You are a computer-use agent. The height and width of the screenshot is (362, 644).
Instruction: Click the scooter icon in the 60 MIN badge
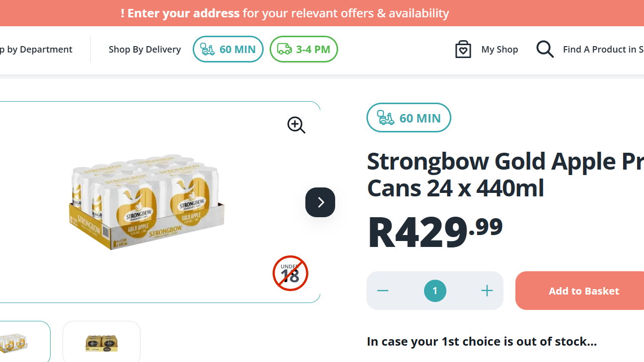point(208,49)
